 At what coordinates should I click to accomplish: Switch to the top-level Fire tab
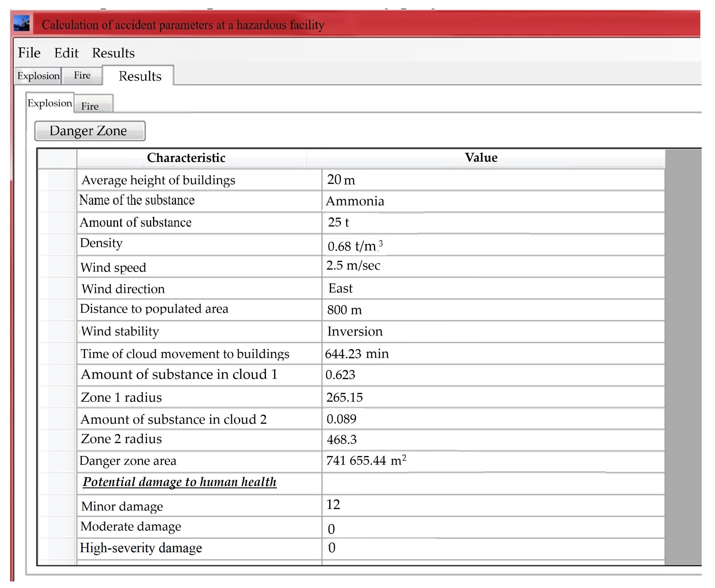pos(82,75)
